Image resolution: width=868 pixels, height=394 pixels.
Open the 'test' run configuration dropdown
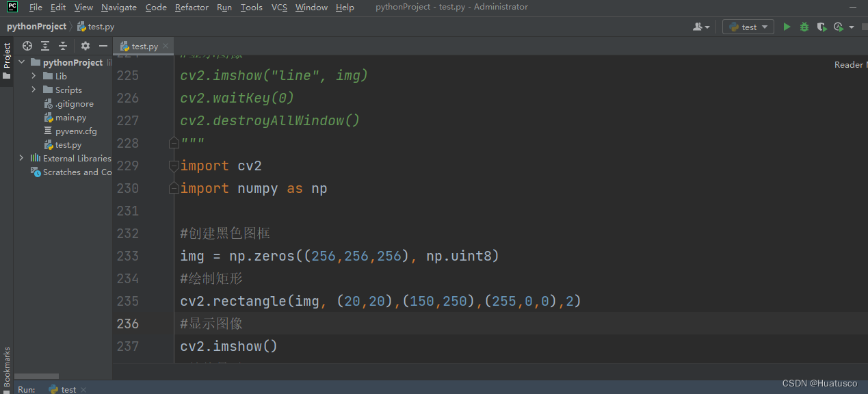coord(748,26)
